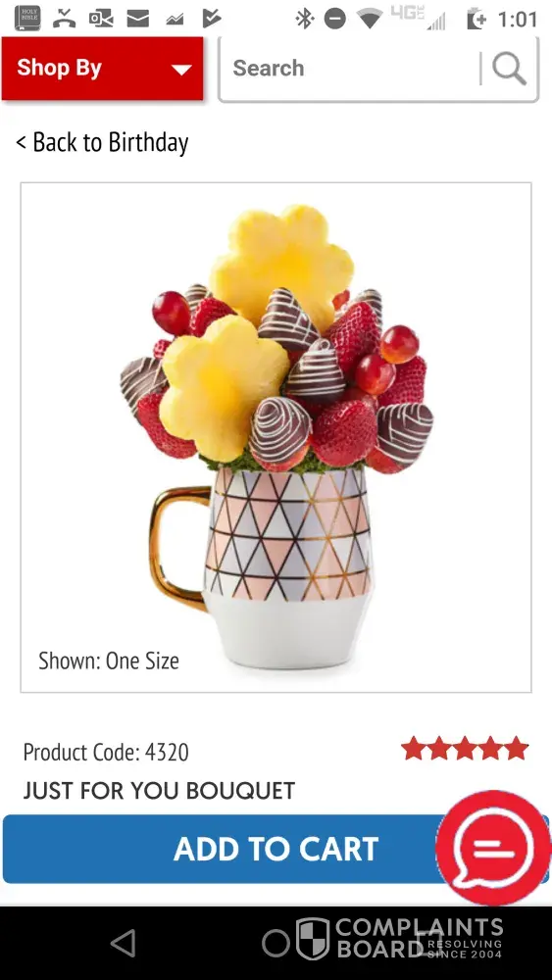Tap the do-not-disturb status icon
Image resolution: width=552 pixels, height=980 pixels.
(x=335, y=19)
